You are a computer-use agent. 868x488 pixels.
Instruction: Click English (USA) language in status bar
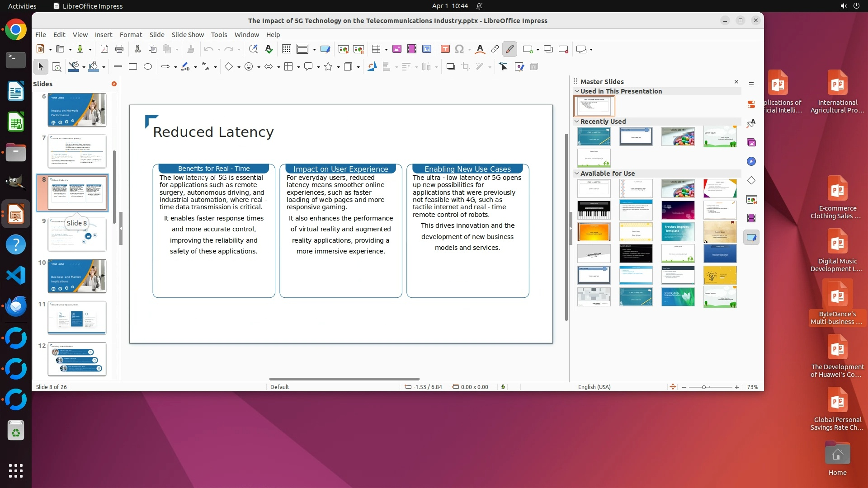[594, 387]
